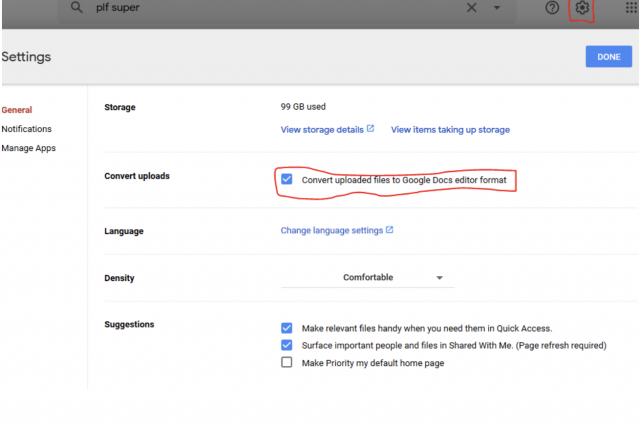Enable Make Priority my default home page
The image size is (640, 430).
pos(287,362)
